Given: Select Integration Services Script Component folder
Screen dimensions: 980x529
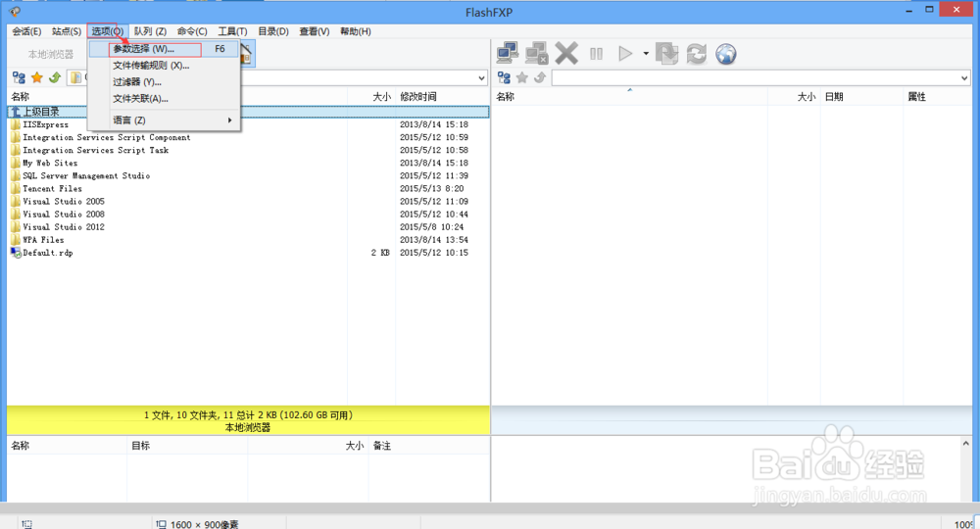Looking at the screenshot, I should (106, 137).
